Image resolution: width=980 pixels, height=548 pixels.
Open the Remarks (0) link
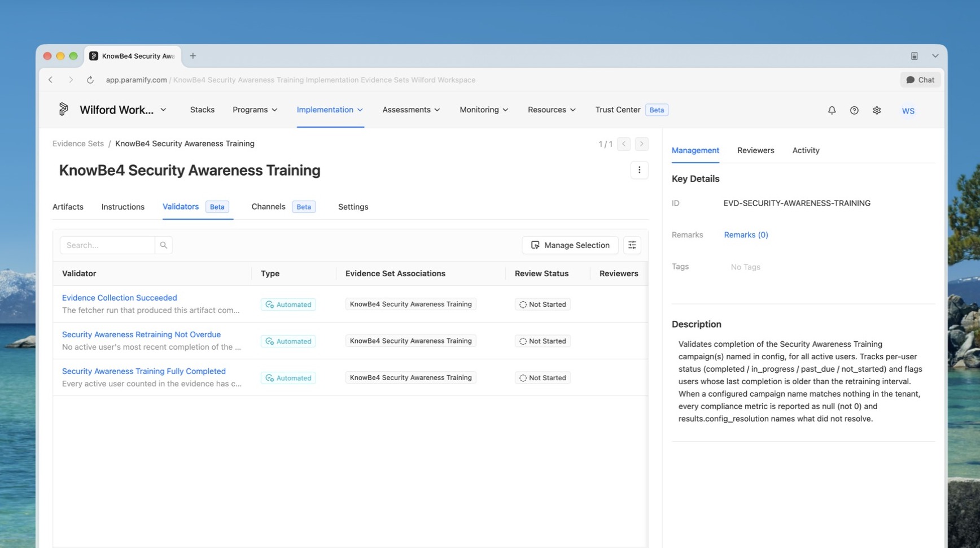tap(746, 235)
